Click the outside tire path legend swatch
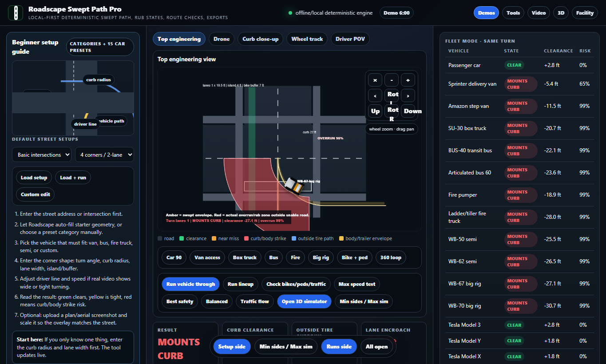606x364 pixels. [294, 239]
